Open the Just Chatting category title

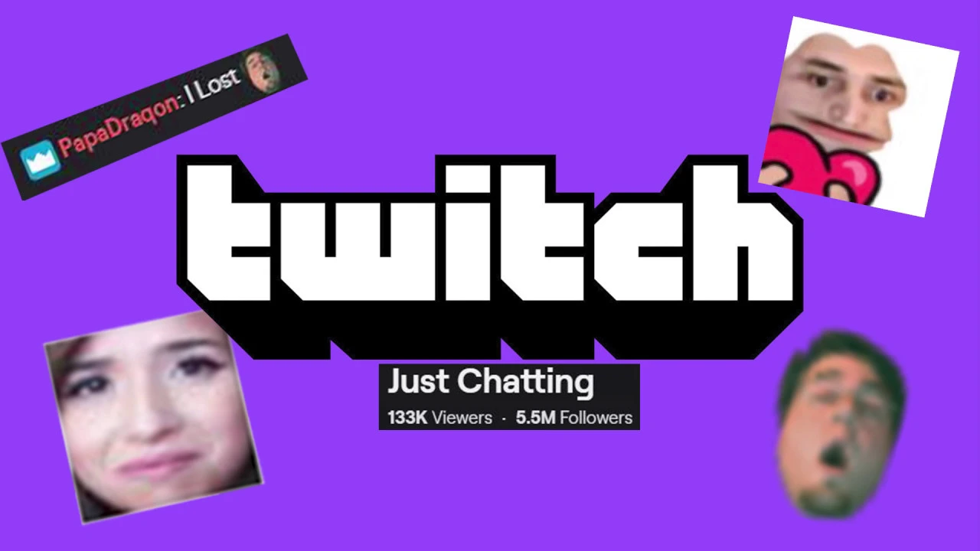click(x=491, y=382)
